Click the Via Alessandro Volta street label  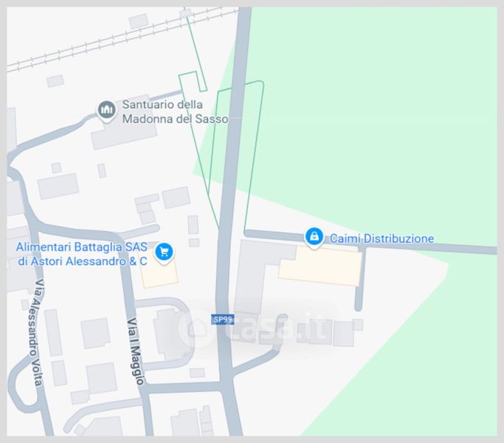[36, 332]
